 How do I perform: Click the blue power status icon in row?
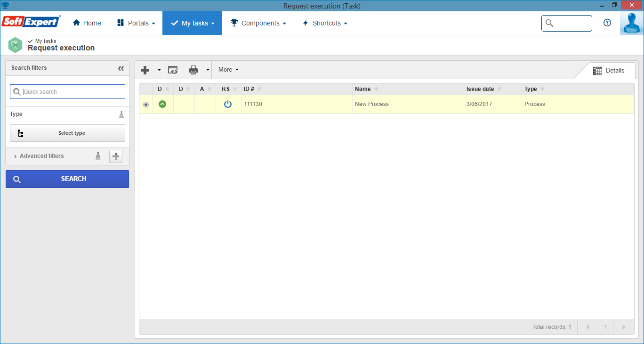[228, 104]
